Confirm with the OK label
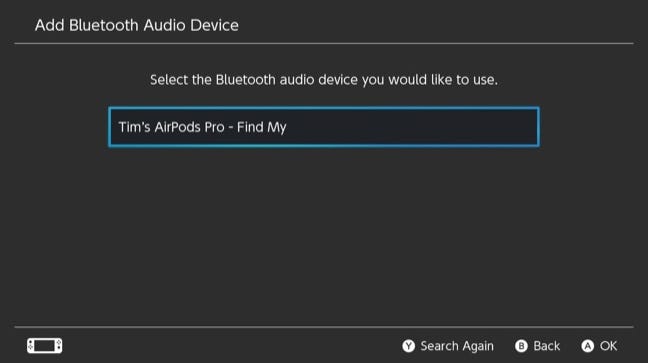Image resolution: width=648 pixels, height=363 pixels. tap(608, 346)
